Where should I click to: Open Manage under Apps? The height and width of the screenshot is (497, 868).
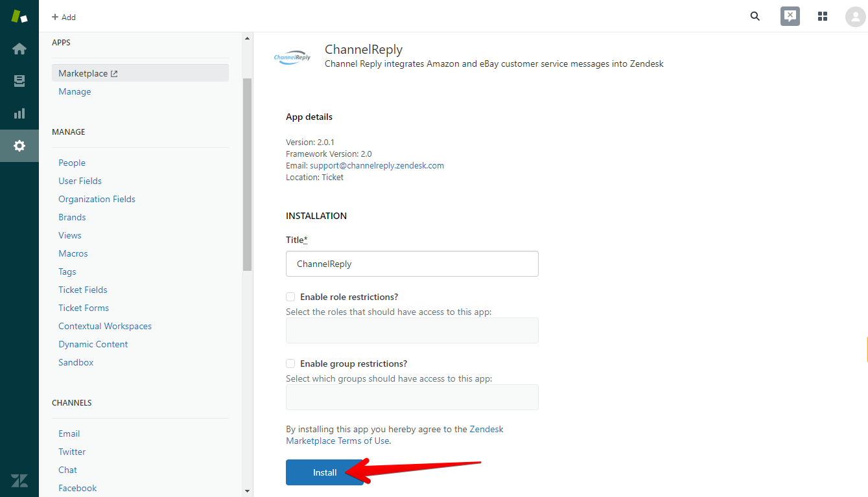(75, 91)
